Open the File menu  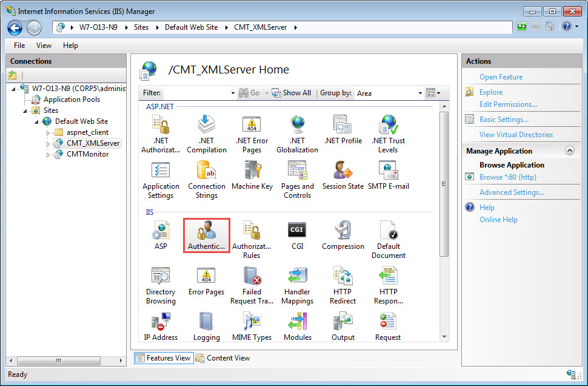point(19,46)
